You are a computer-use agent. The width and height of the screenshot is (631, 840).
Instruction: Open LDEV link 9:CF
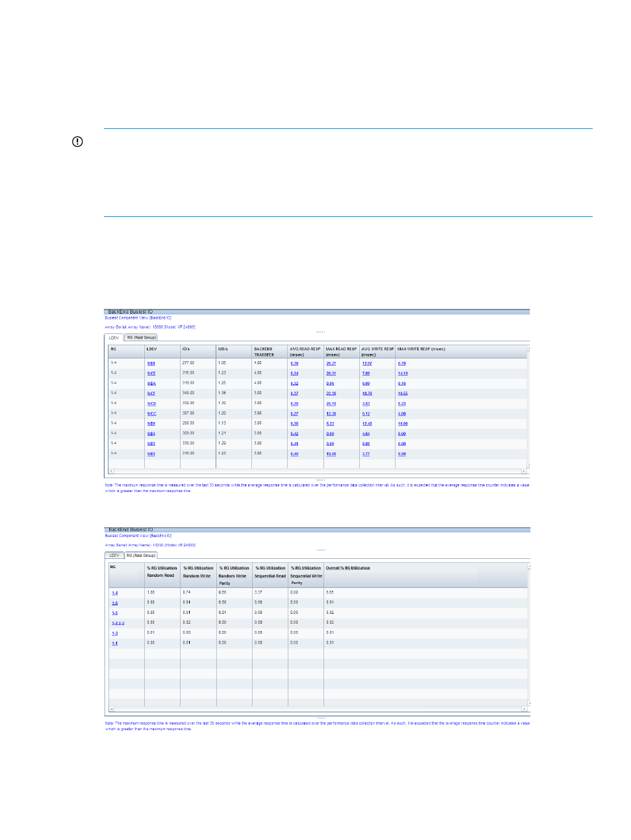(151, 394)
